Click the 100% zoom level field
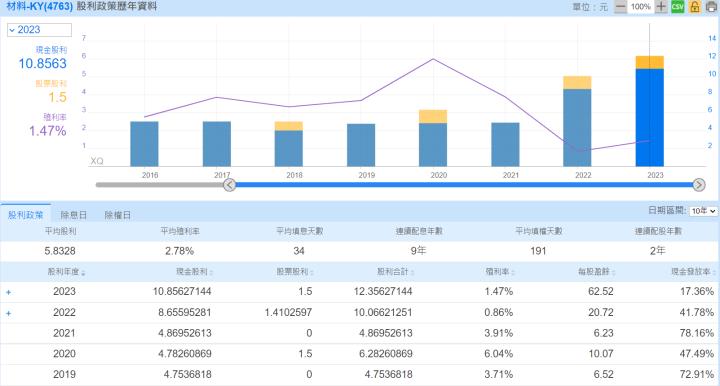 click(x=641, y=6)
